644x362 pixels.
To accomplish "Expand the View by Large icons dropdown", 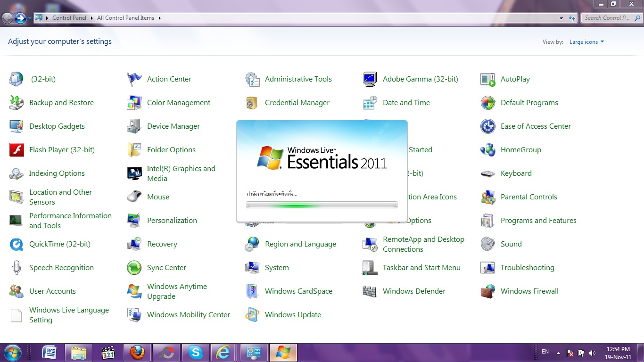I will (586, 42).
